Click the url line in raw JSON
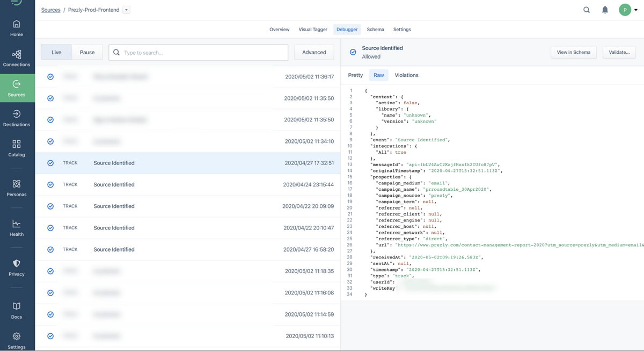The height and width of the screenshot is (352, 644). click(x=509, y=245)
